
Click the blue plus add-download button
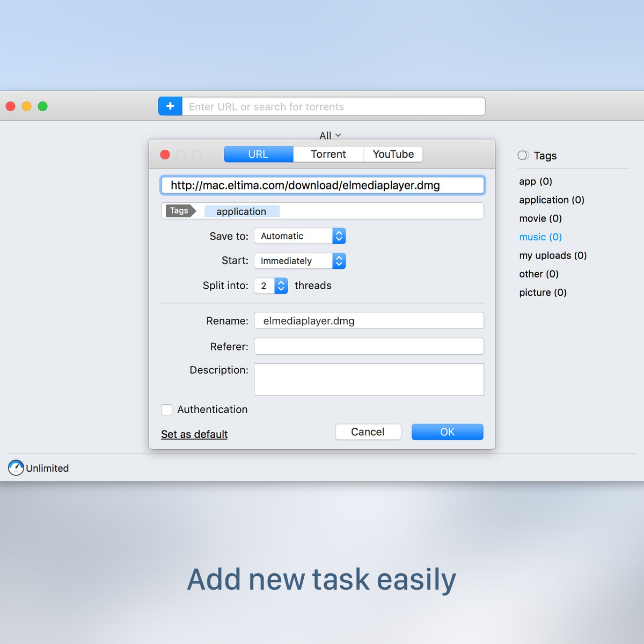click(170, 106)
